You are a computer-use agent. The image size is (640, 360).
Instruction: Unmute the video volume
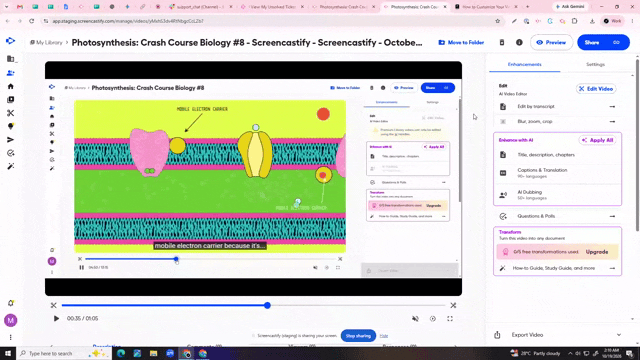coord(415,319)
